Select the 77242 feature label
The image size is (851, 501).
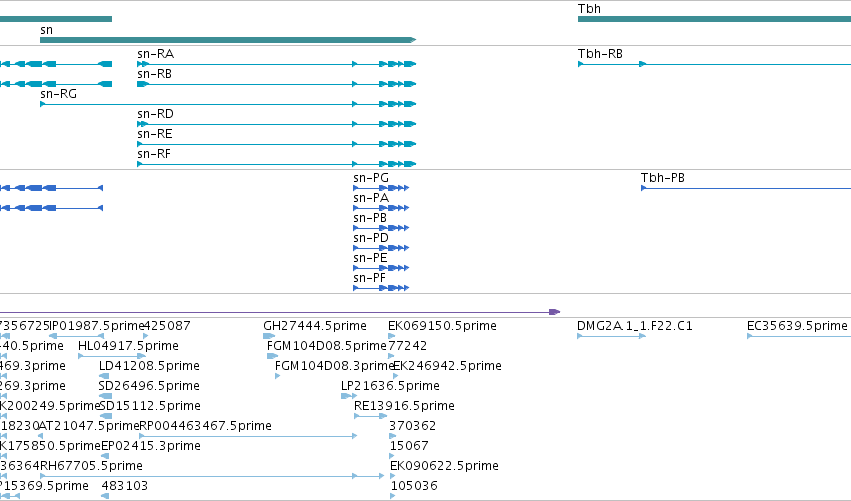407,346
